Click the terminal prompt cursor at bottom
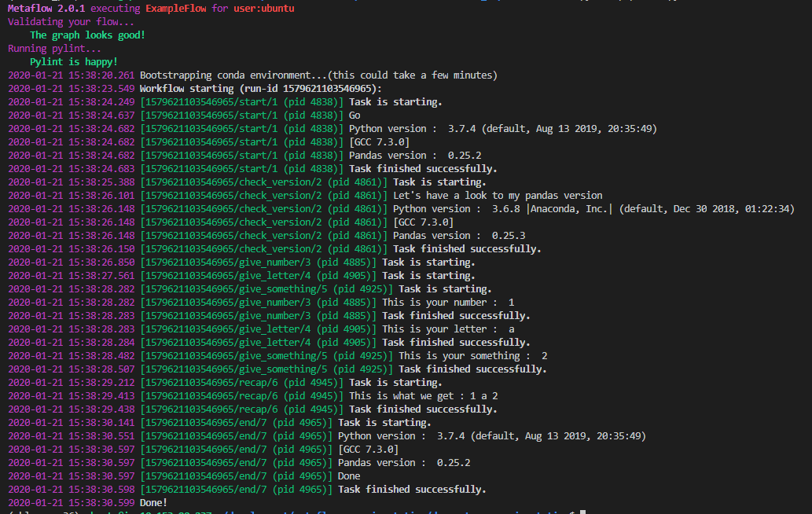Screen dimensions: 812x514 583,512
